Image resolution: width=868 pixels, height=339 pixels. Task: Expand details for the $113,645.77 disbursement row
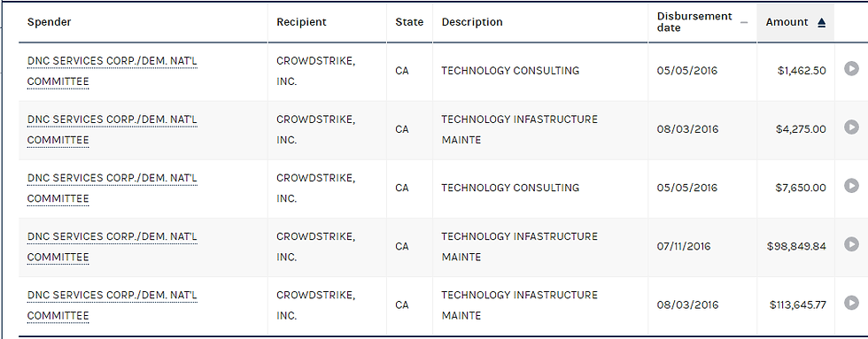click(851, 303)
